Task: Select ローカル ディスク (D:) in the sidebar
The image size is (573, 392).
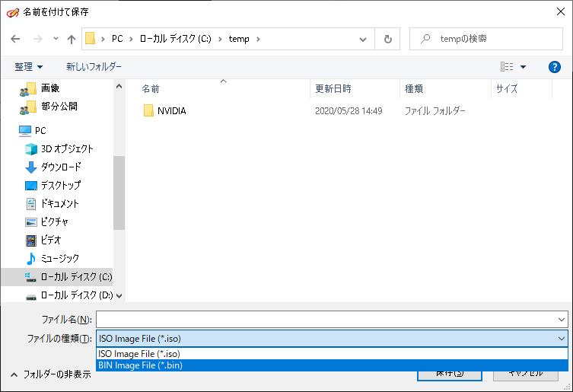Action: pyautogui.click(x=76, y=295)
